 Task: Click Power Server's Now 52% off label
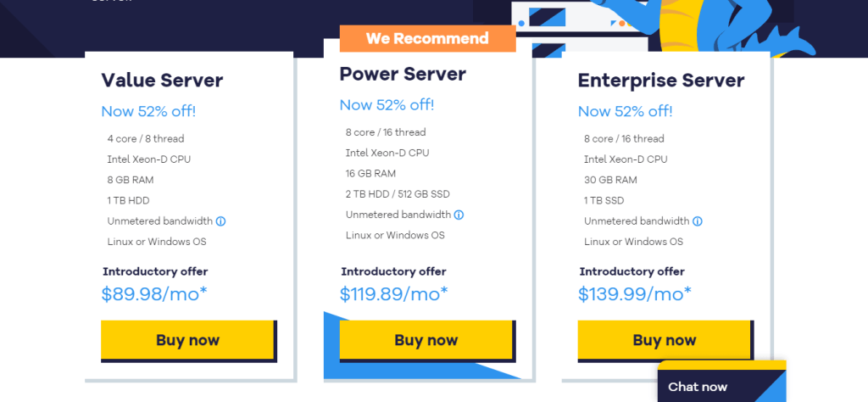[x=387, y=105]
